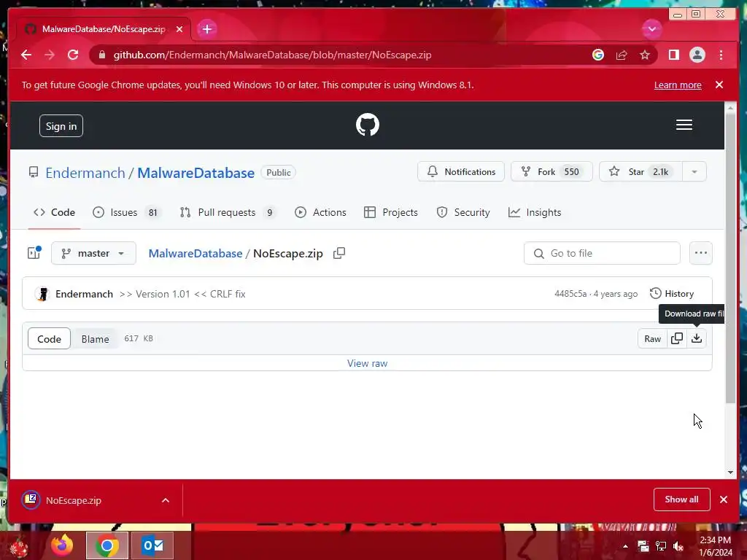Open the Pull requests tab
The height and width of the screenshot is (560, 747).
pos(228,212)
